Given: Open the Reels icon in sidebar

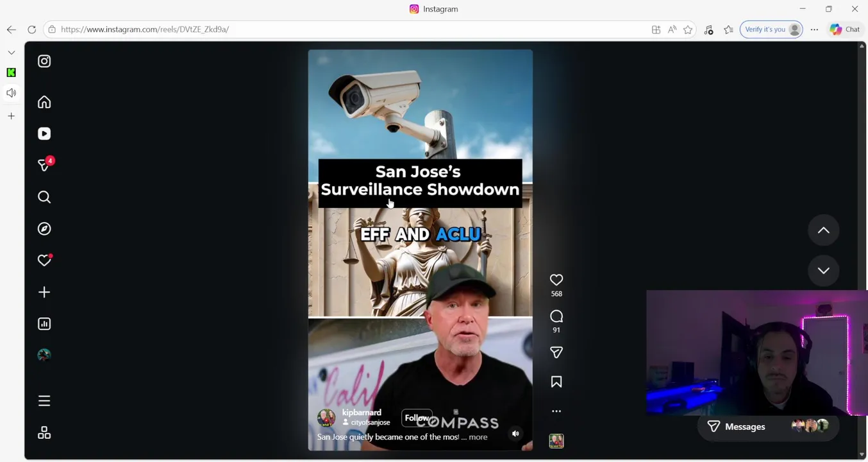Looking at the screenshot, I should [x=44, y=133].
